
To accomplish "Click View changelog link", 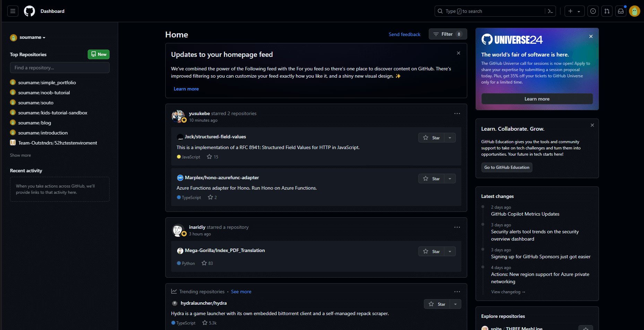I will coord(508,292).
